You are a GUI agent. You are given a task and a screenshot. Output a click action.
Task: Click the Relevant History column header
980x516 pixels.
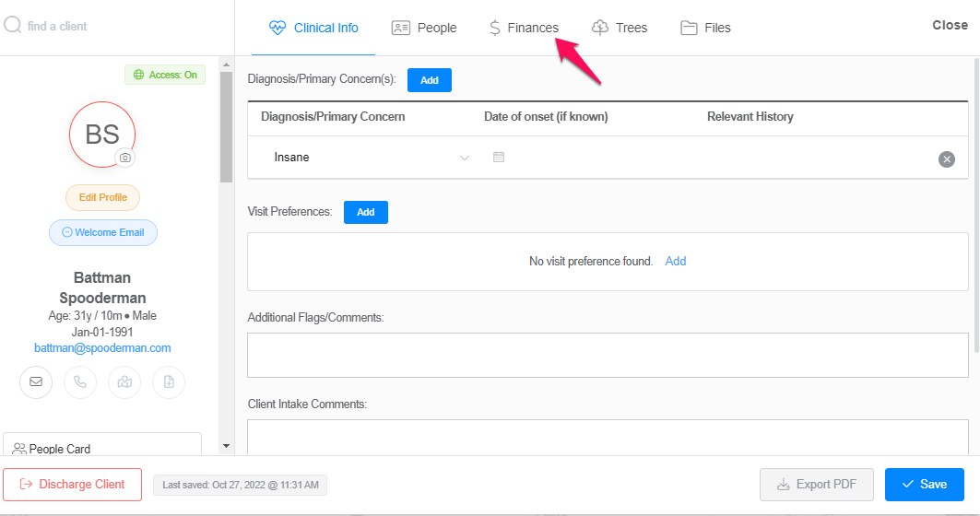tap(750, 117)
